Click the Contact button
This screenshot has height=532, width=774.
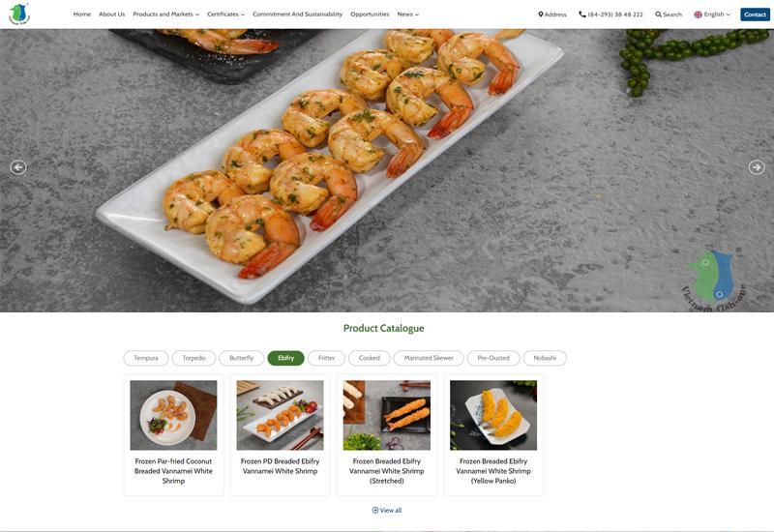point(756,15)
